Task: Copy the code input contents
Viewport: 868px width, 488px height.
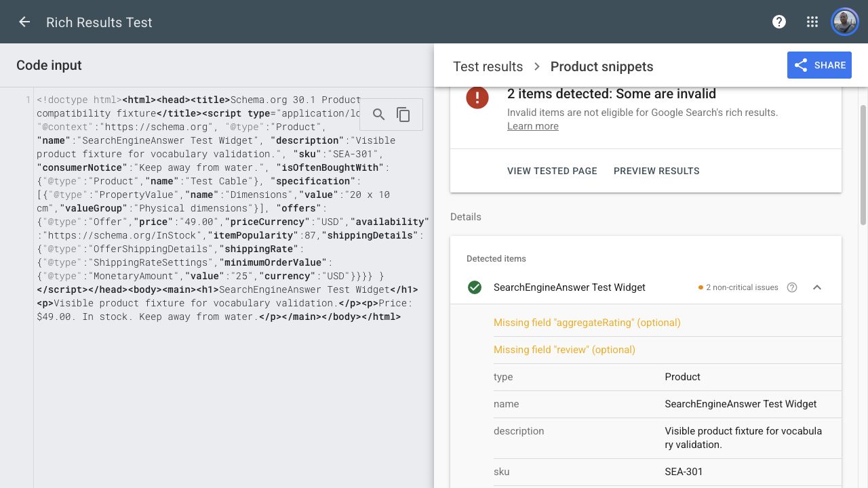Action: (403, 115)
